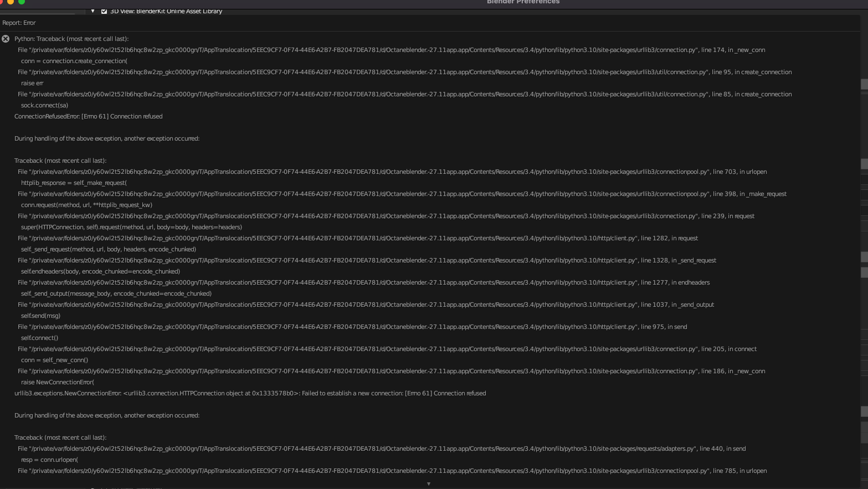Click the 'self._send_request(method, url, body...' line

[x=109, y=249]
